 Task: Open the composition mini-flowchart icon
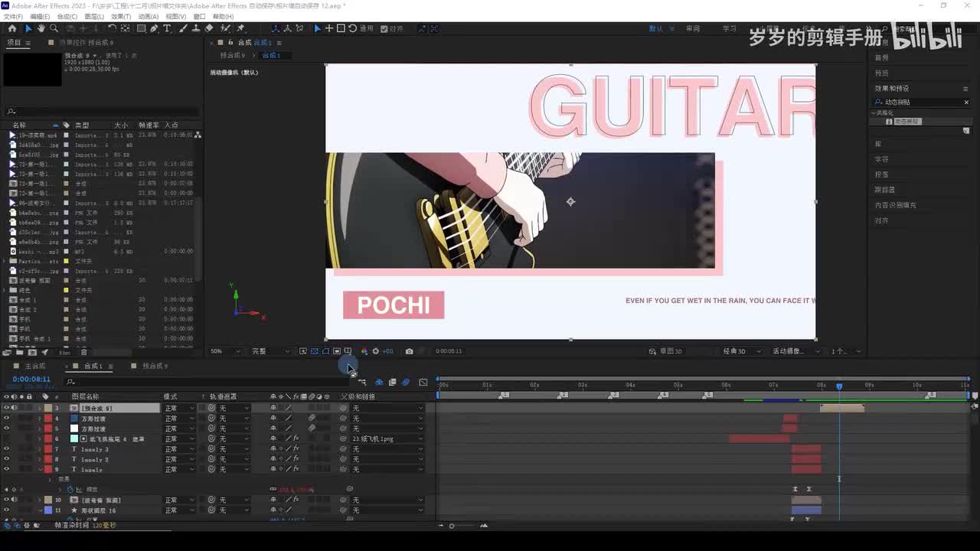(361, 382)
